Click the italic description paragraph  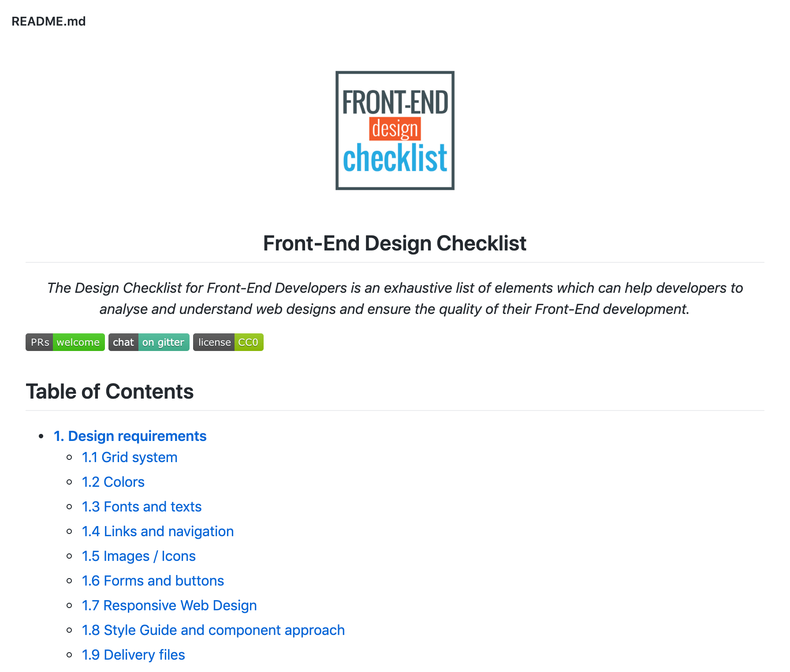[395, 299]
